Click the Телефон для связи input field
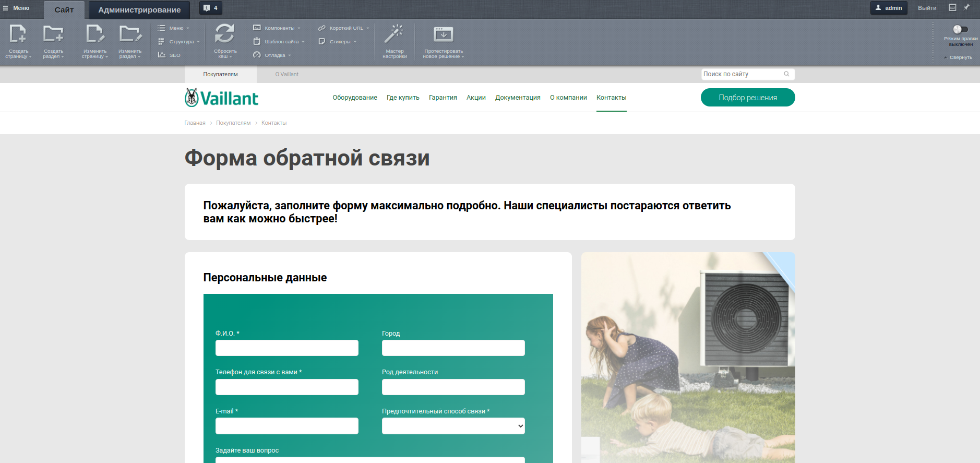The height and width of the screenshot is (463, 980). point(287,387)
